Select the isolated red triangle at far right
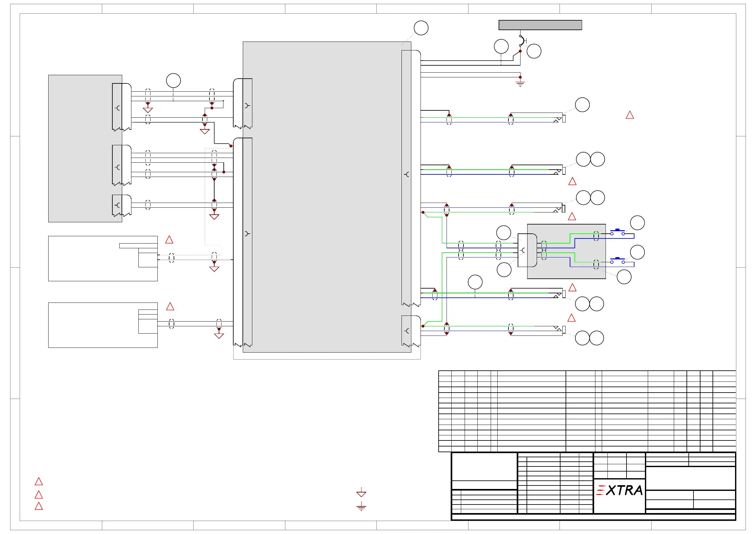Image resolution: width=756 pixels, height=534 pixels. 630,115
